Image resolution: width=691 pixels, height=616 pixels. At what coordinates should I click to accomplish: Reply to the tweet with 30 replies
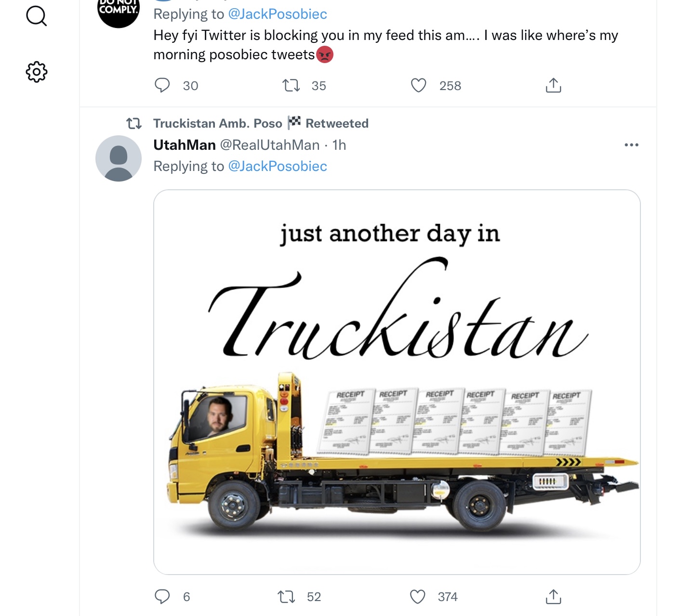click(162, 86)
